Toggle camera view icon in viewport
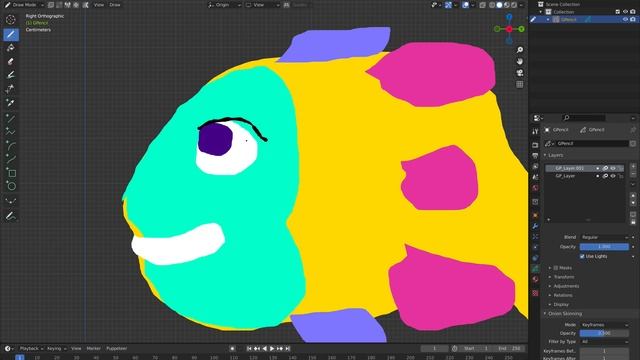Image resolution: width=640 pixels, height=360 pixels. (x=520, y=73)
